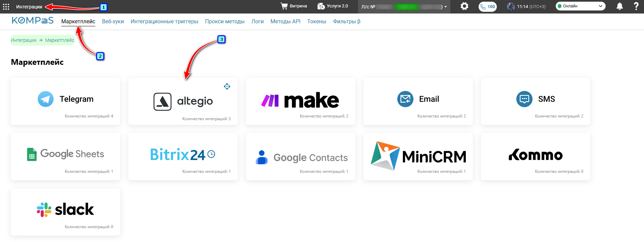The width and height of the screenshot is (644, 242).
Task: Expand the Л/с account selector
Action: click(404, 7)
